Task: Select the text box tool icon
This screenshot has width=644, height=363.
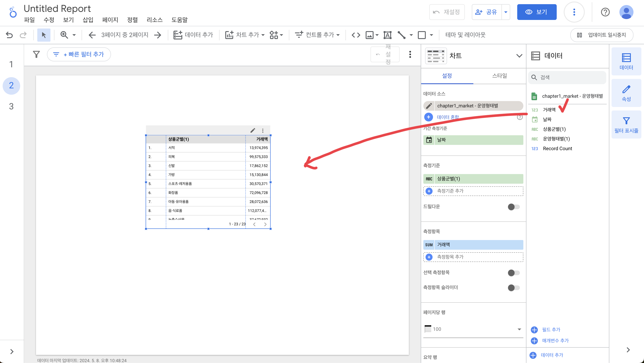Action: tap(388, 35)
